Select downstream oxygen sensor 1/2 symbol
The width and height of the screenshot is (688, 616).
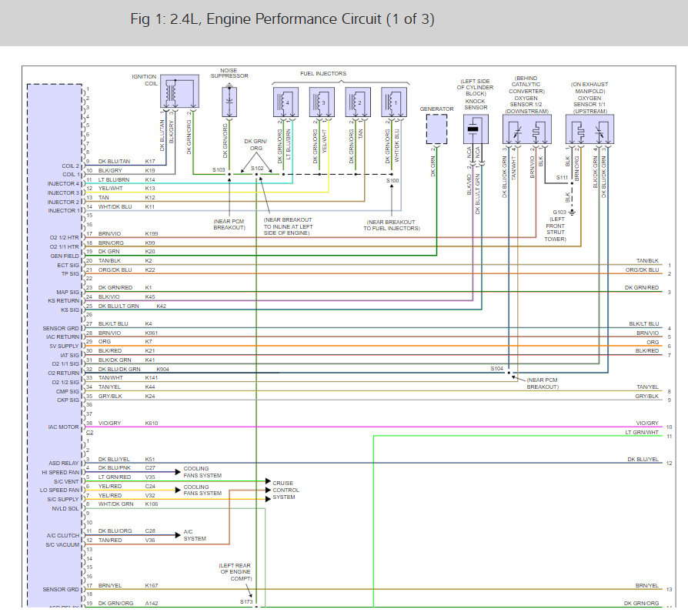tap(526, 129)
